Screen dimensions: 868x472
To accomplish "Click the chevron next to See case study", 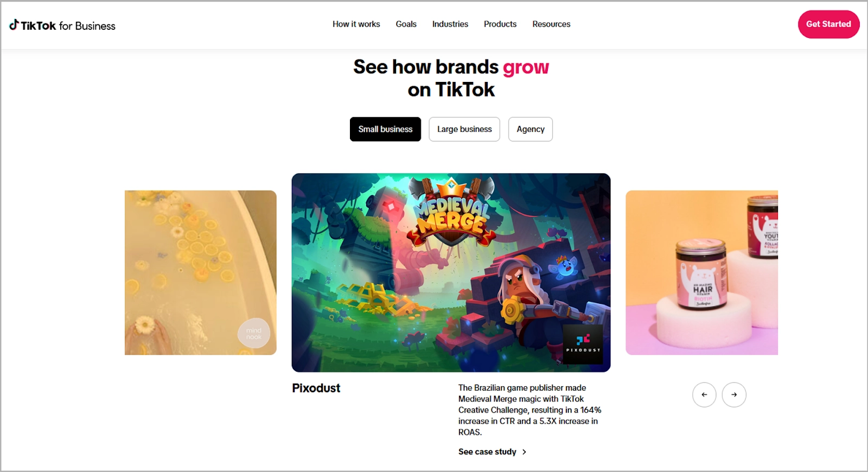I will 524,452.
